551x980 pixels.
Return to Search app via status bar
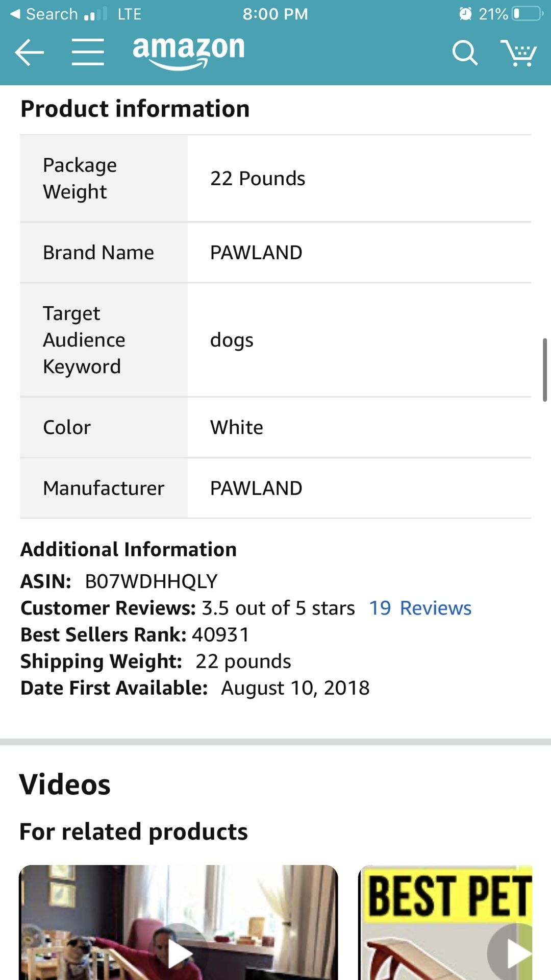(44, 14)
